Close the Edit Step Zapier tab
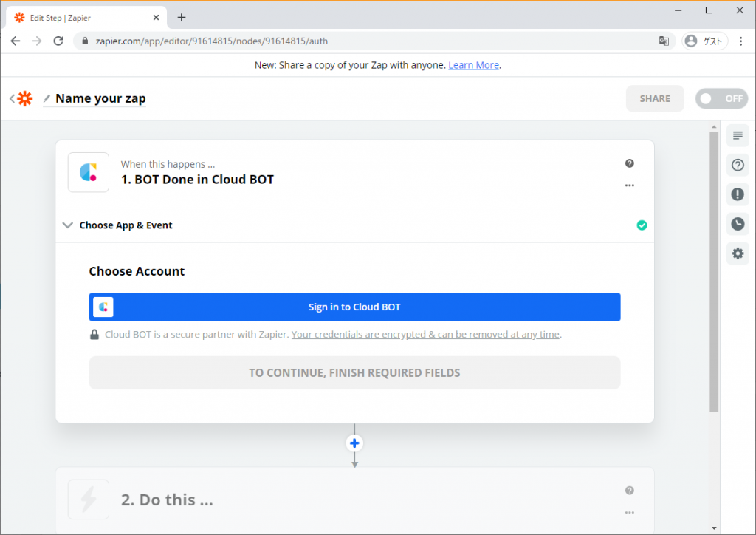This screenshot has width=756, height=535. pyautogui.click(x=156, y=18)
